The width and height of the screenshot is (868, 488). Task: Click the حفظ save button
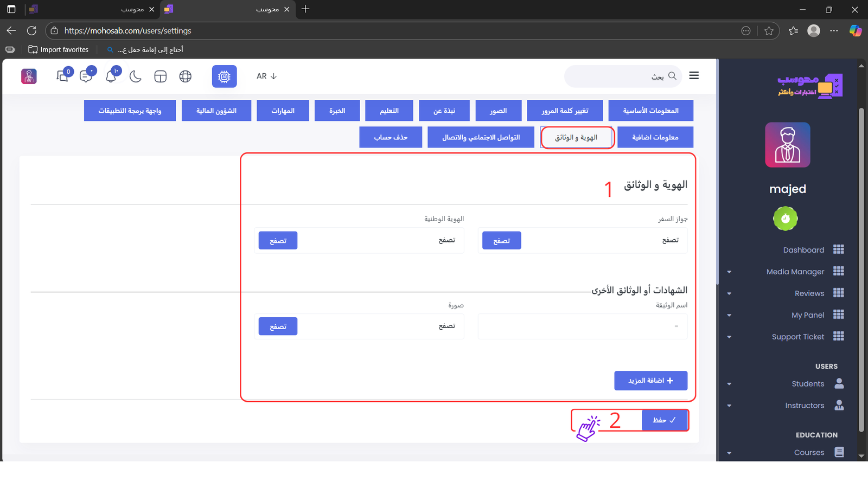tap(665, 420)
